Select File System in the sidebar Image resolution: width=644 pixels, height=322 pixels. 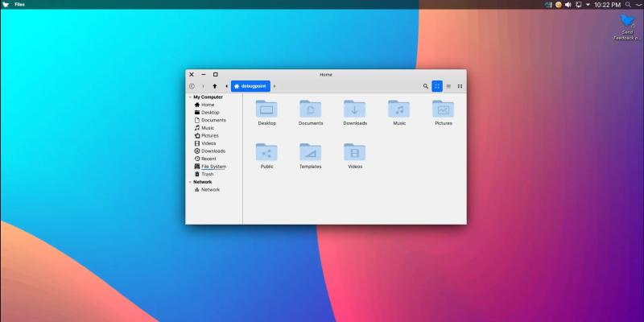coord(213,167)
